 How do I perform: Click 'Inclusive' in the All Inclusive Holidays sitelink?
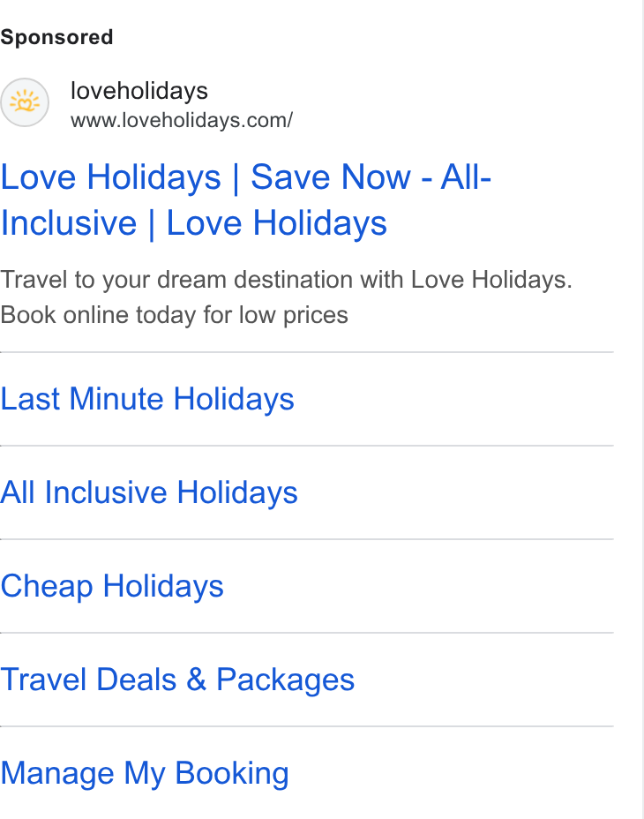click(x=106, y=492)
